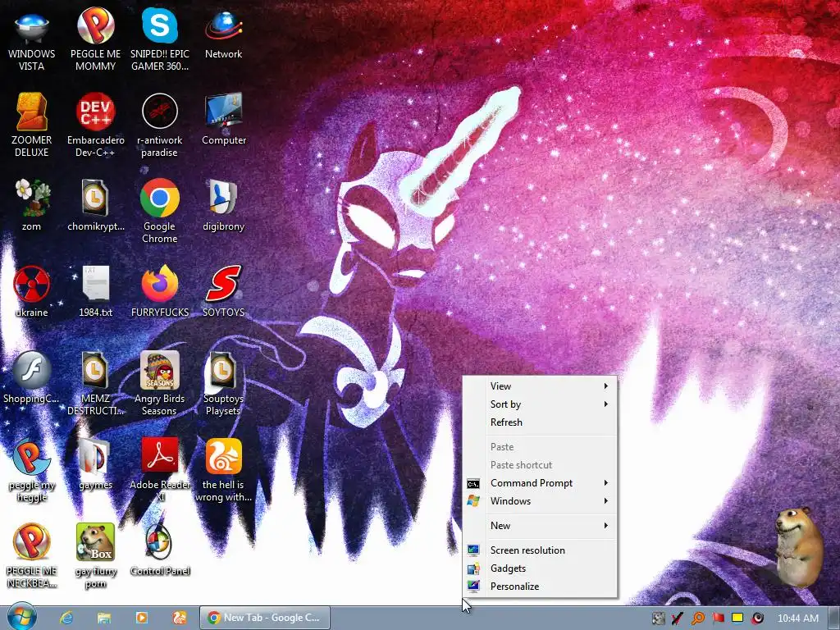Select the 1984.txt file
Viewport: 840px width, 630px height.
coord(95,292)
